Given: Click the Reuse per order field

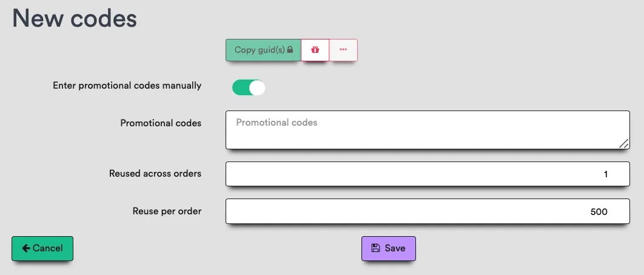Looking at the screenshot, I should (428, 211).
